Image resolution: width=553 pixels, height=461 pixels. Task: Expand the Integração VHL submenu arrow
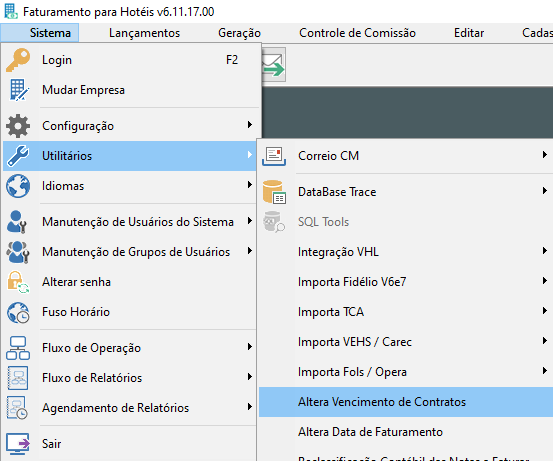(x=545, y=251)
